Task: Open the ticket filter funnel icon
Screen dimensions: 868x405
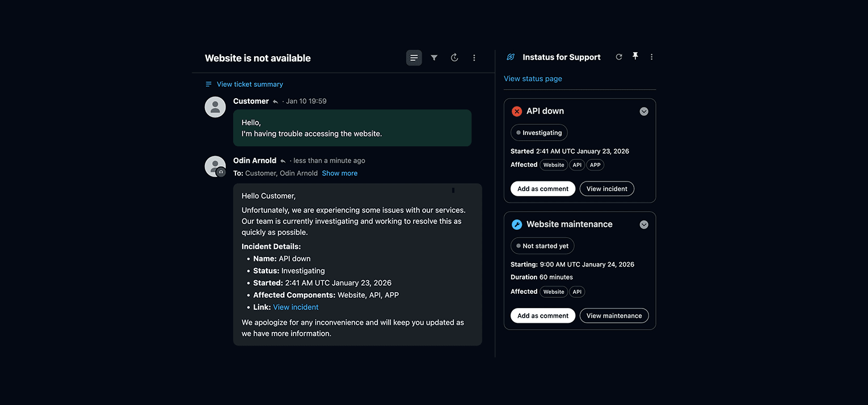Action: [x=434, y=58]
